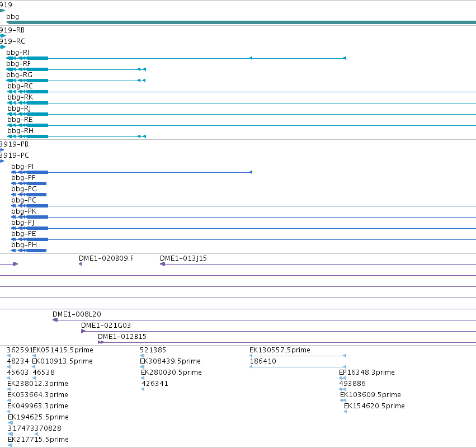The width and height of the screenshot is (476, 448).
Task: Select EST label EK051415.5prime
Action: point(63,350)
